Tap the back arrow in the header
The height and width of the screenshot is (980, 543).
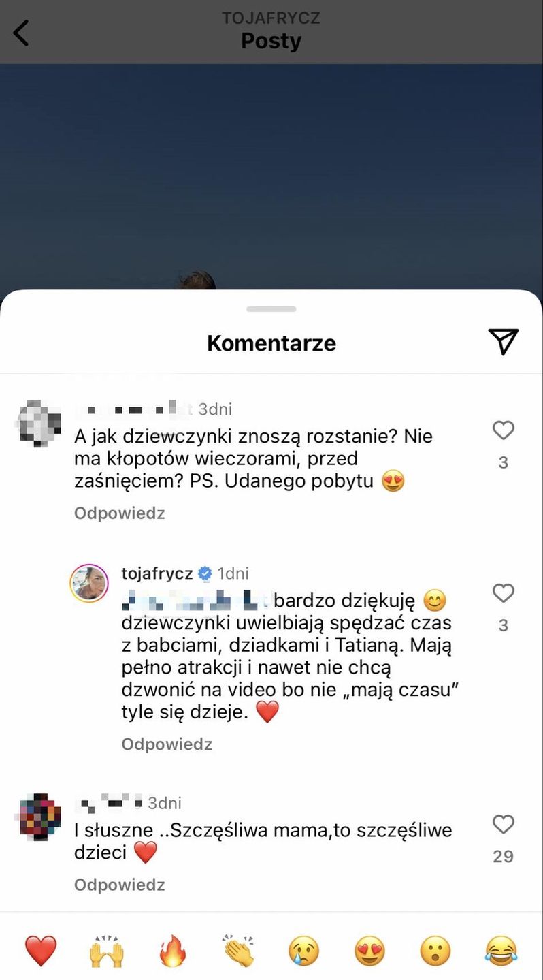pyautogui.click(x=22, y=33)
